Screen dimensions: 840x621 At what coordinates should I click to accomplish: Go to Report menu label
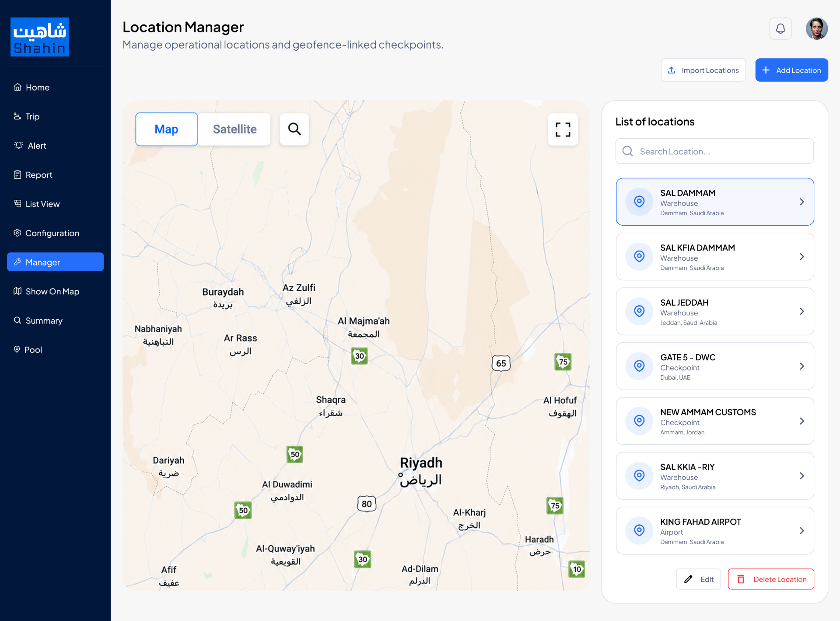click(x=39, y=175)
